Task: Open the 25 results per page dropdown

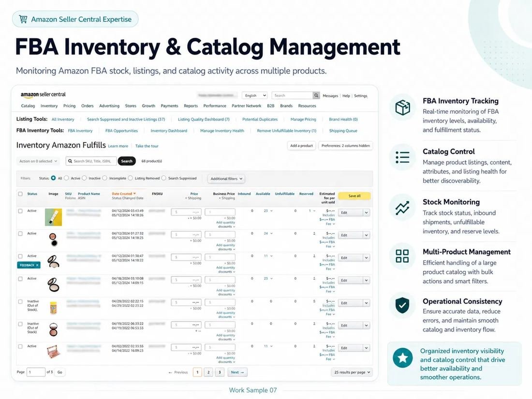Action: 352,372
